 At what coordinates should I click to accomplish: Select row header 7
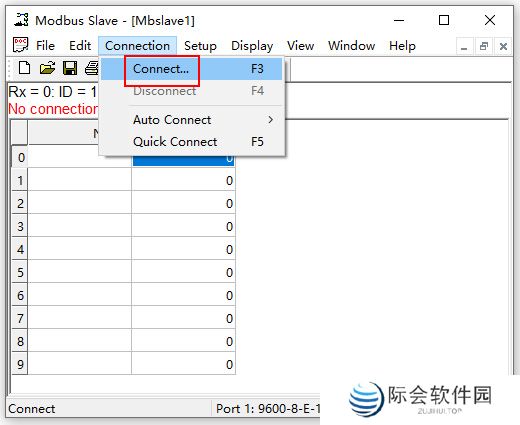click(x=20, y=318)
